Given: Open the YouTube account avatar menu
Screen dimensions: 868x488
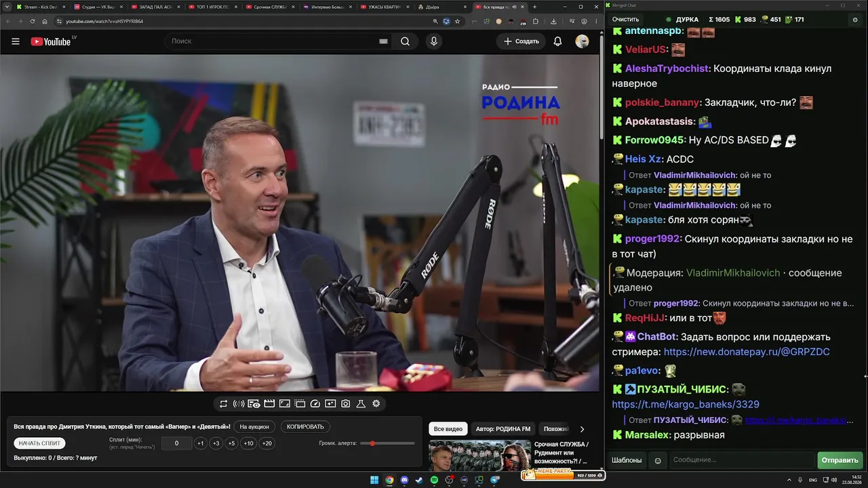Looking at the screenshot, I should point(582,41).
